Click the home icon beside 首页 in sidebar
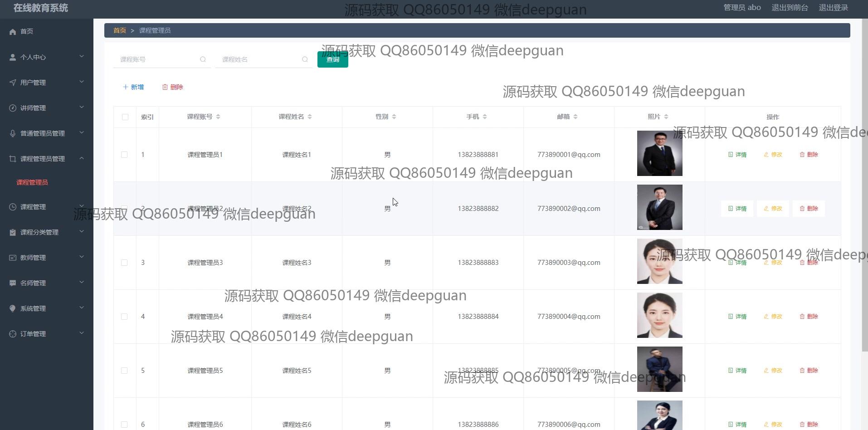This screenshot has height=430, width=868. click(13, 31)
